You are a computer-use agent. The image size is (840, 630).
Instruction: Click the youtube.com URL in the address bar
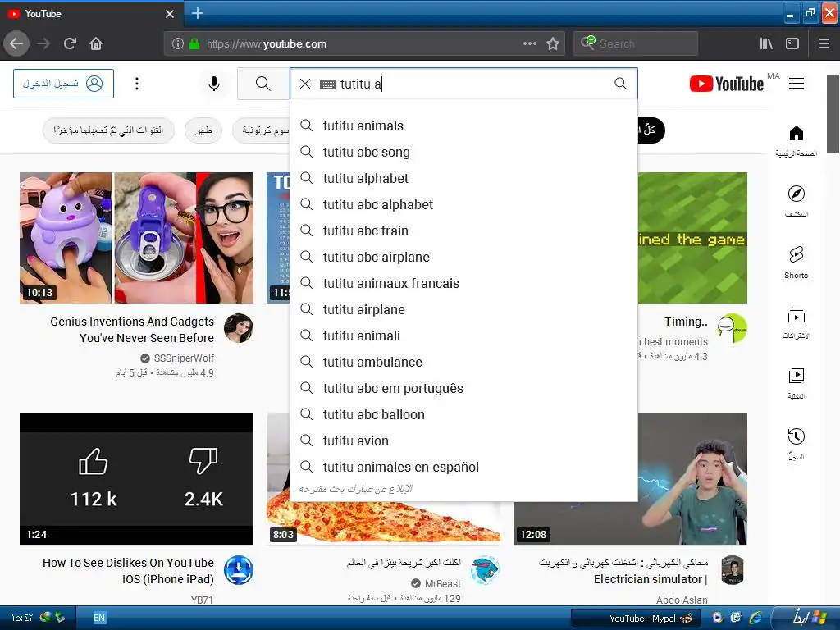coord(267,44)
